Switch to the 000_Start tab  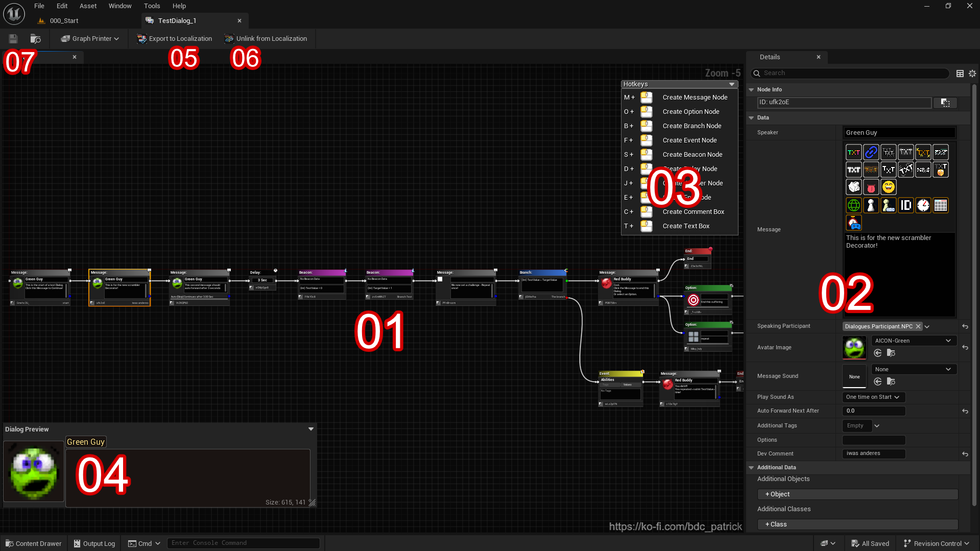click(x=64, y=21)
